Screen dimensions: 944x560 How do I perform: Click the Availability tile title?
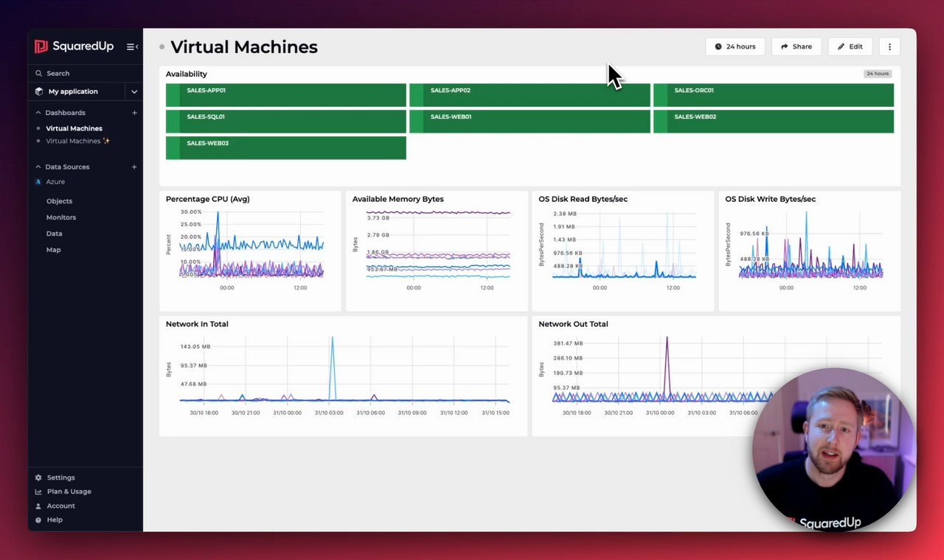pyautogui.click(x=187, y=74)
